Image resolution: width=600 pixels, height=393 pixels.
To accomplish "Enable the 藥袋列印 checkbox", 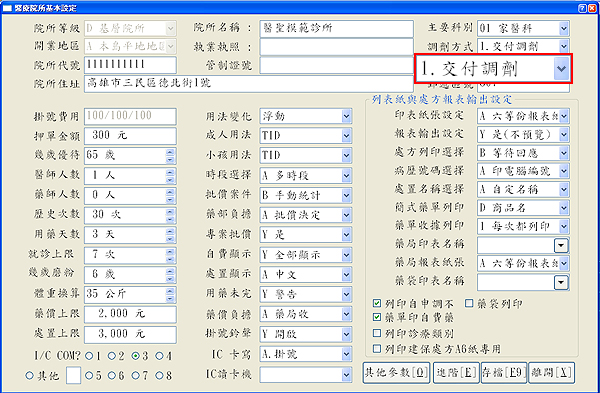I will tap(469, 303).
